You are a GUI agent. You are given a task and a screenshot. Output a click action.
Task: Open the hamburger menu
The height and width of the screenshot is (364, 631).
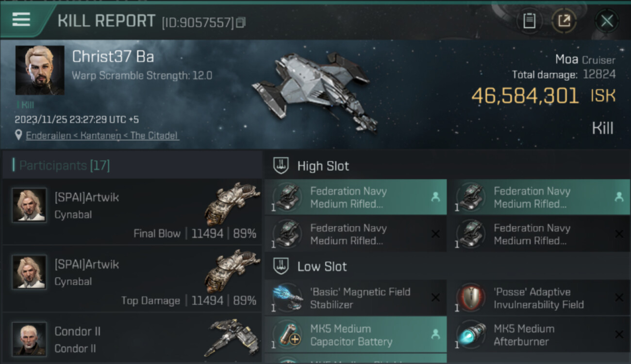point(21,19)
